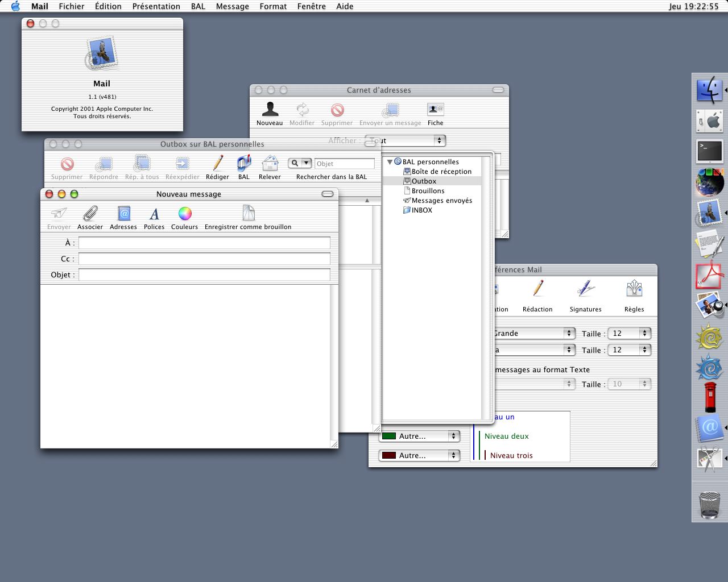Click the Trash icon in the Dock
The width and height of the screenshot is (728, 582).
[709, 504]
